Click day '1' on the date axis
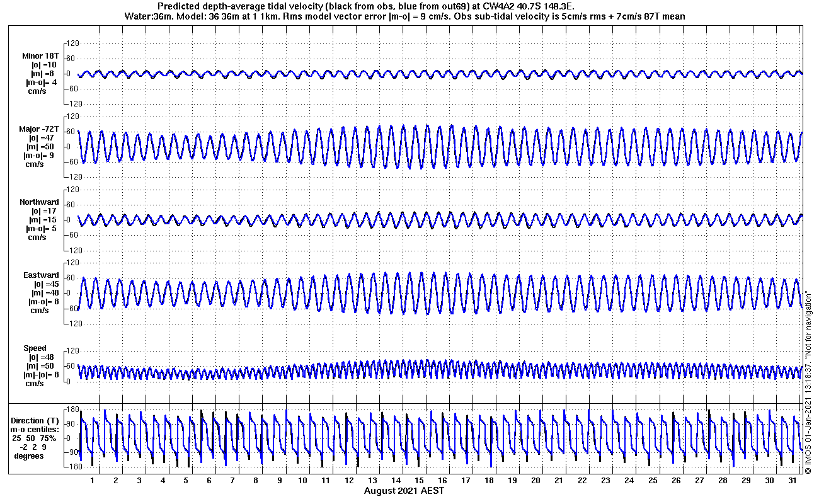This screenshot has height=504, width=819. click(x=92, y=481)
